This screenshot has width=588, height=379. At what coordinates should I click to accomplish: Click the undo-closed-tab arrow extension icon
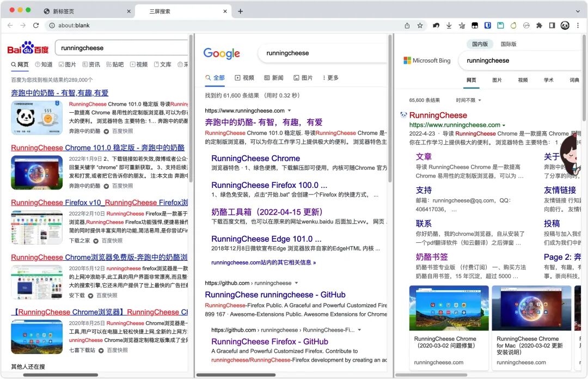click(x=436, y=26)
